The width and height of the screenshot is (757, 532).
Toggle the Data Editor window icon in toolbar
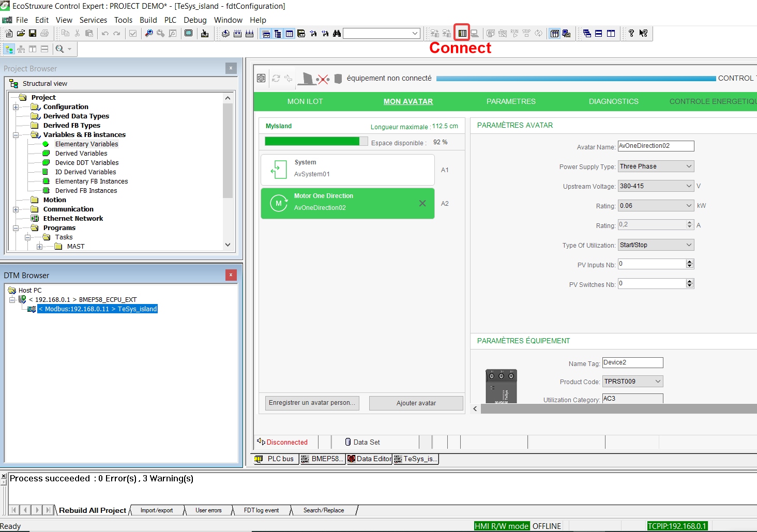coord(290,33)
